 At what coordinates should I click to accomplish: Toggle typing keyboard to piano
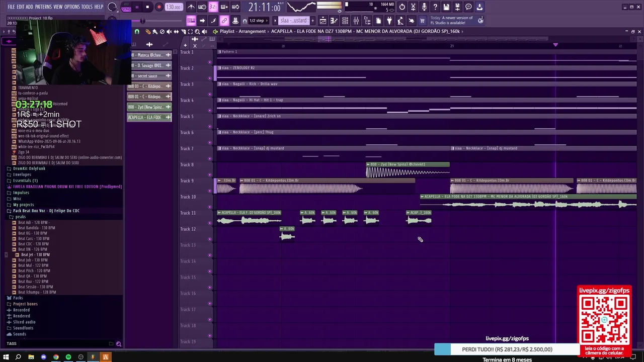click(191, 21)
